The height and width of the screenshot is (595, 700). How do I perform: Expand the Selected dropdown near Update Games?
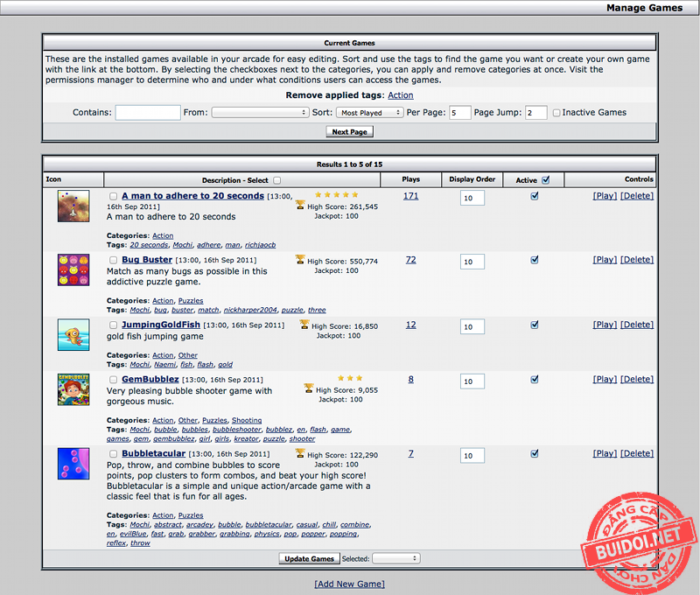[395, 558]
